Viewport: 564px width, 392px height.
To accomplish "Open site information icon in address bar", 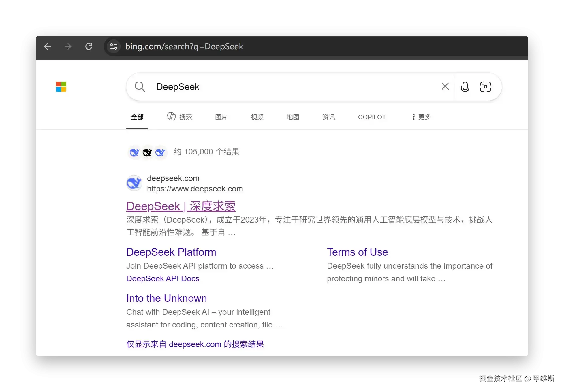I will 114,46.
